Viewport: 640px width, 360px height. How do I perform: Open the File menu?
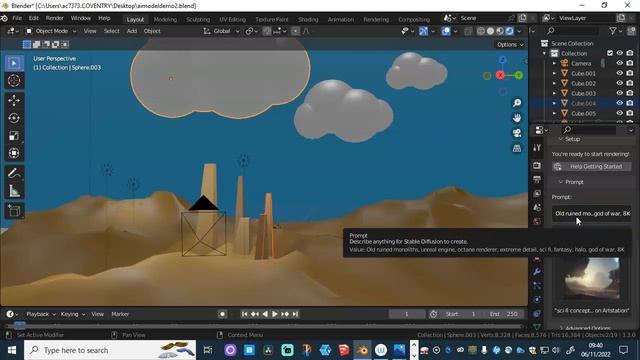[x=17, y=18]
